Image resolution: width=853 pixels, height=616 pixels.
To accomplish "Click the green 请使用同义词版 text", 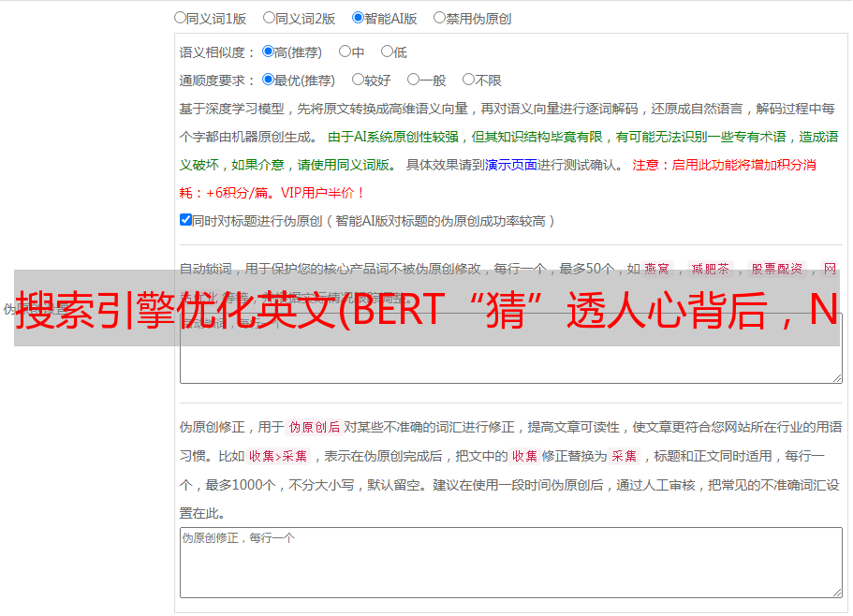I will coord(344,165).
